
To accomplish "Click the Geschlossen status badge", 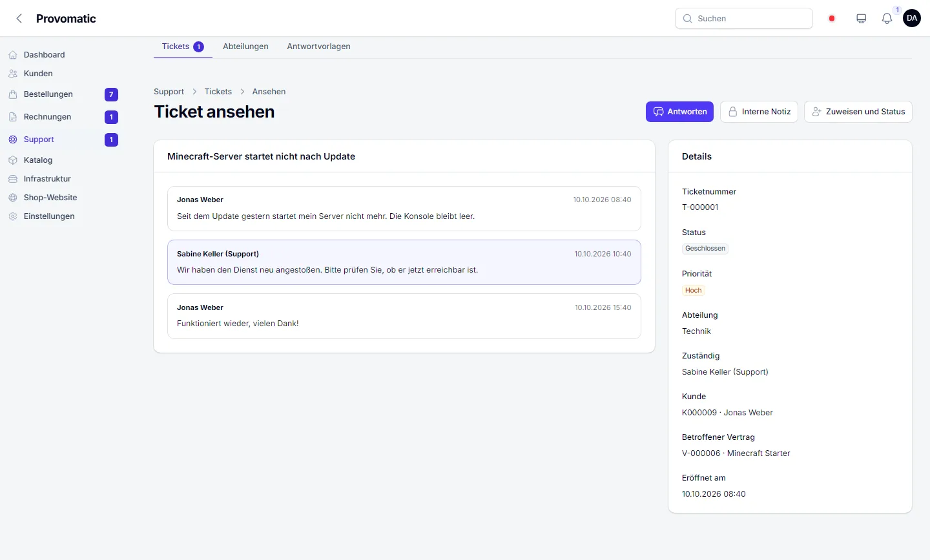I will click(x=705, y=249).
